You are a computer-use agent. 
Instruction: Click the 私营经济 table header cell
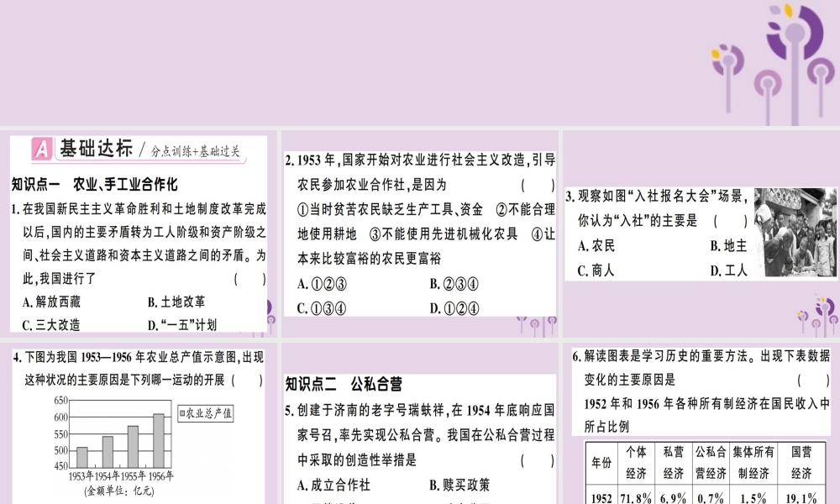pyautogui.click(x=673, y=463)
